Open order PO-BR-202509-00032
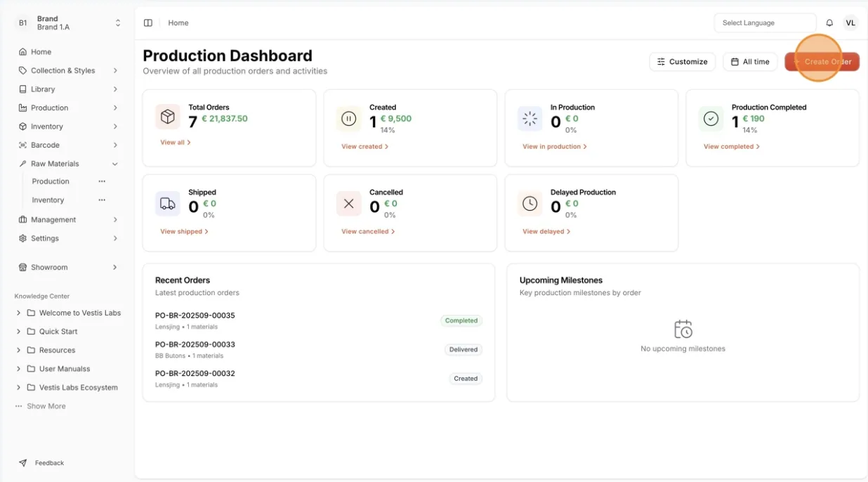This screenshot has height=482, width=868. (x=195, y=374)
